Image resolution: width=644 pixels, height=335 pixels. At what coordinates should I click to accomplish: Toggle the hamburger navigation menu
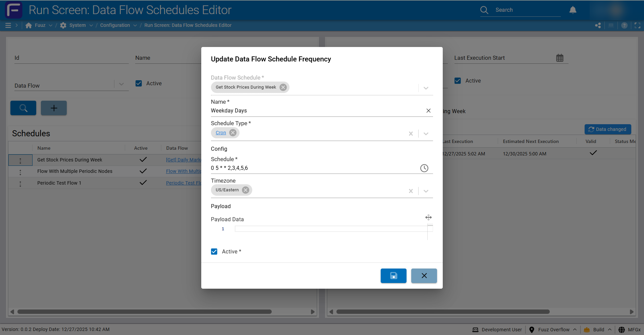click(8, 25)
